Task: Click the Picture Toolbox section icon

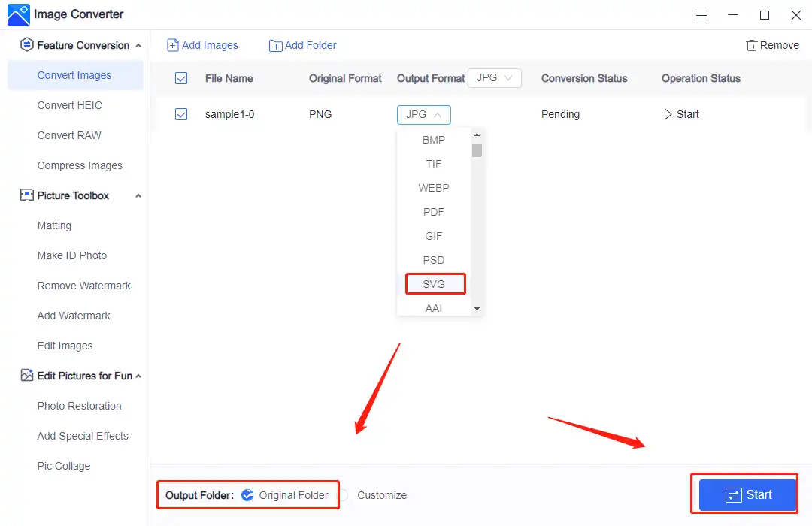Action: click(26, 195)
